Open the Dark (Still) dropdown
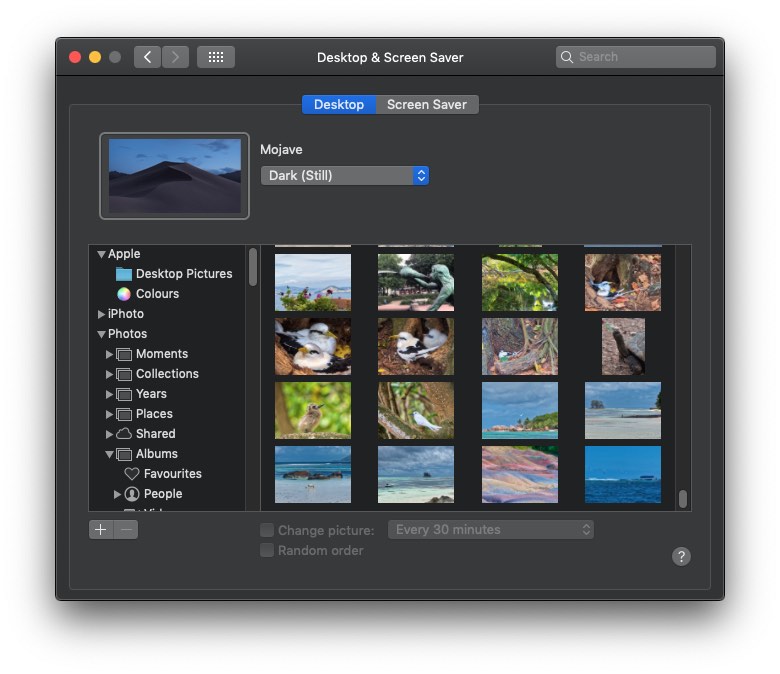 pos(345,176)
